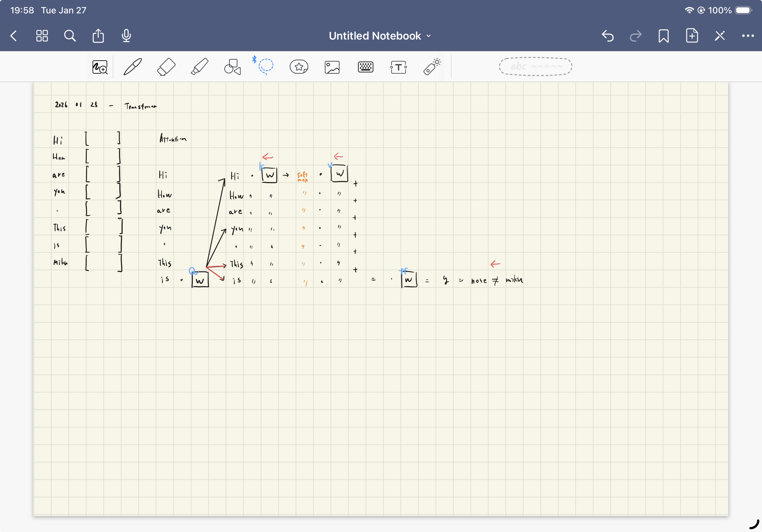Switch to Keyboard typing tool
This screenshot has height=532, width=762.
point(365,67)
